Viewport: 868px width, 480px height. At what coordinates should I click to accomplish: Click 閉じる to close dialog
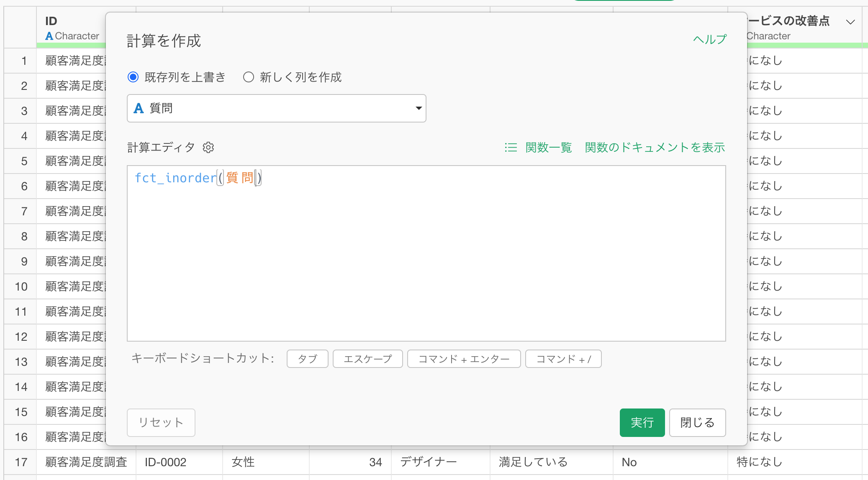[697, 423]
